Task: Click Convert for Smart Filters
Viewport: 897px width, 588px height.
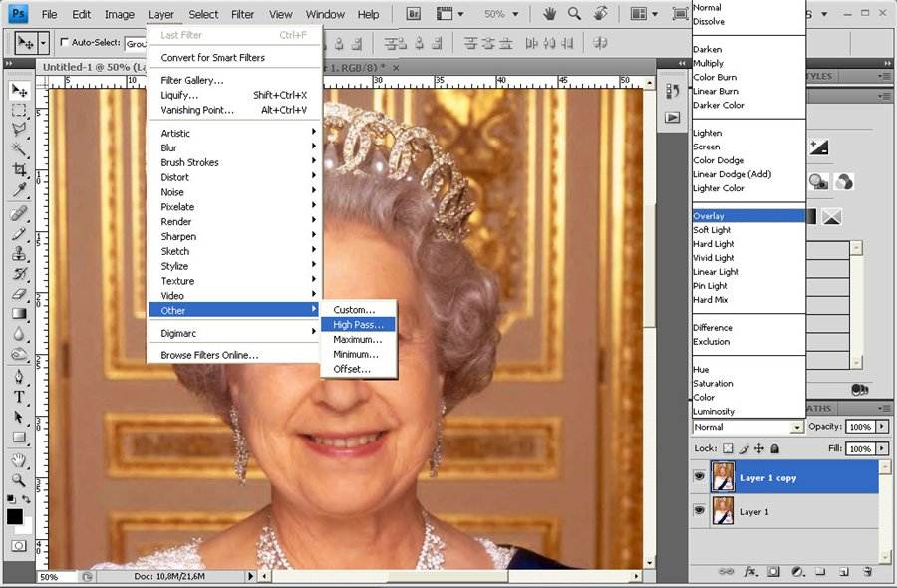Action: pyautogui.click(x=233, y=57)
